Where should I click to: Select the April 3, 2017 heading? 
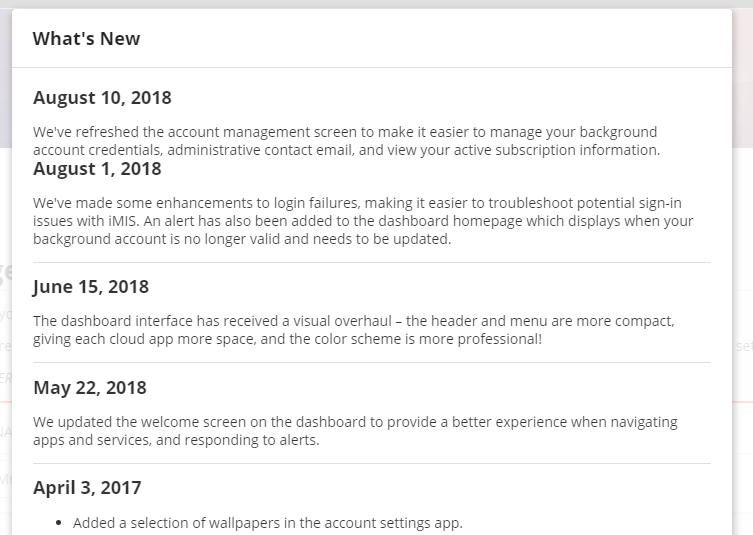pos(87,488)
